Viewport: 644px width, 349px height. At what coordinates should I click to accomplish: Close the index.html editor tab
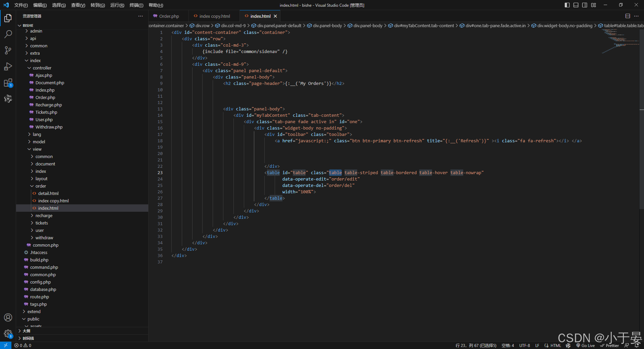coord(275,16)
